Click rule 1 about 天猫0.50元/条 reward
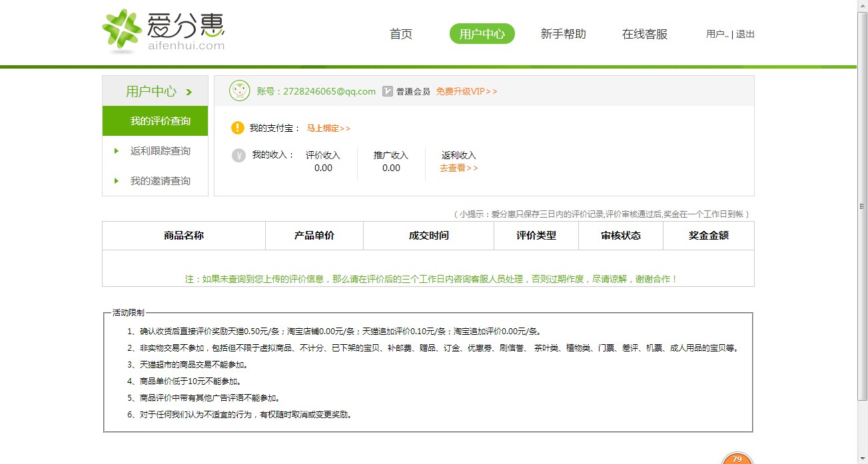Image resolution: width=868 pixels, height=464 pixels. tap(334, 331)
